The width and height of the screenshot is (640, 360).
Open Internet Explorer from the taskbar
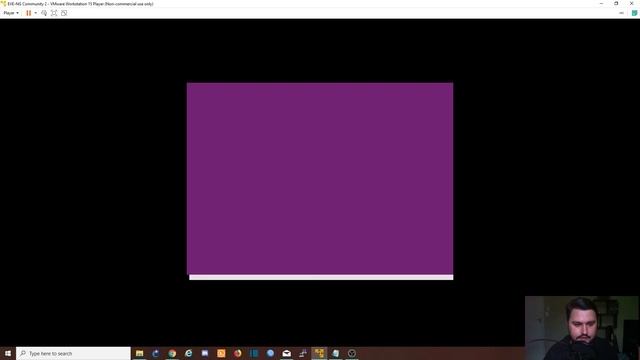point(189,353)
